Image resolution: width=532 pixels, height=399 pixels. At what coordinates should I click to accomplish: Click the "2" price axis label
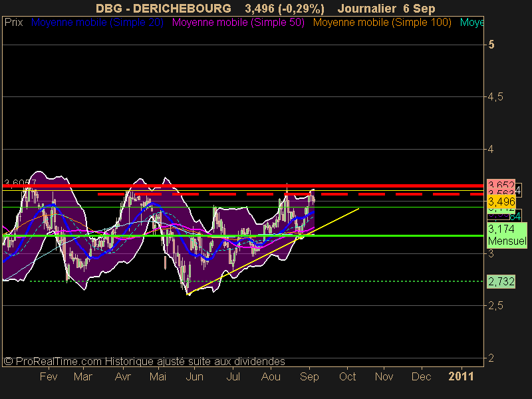tap(491, 358)
